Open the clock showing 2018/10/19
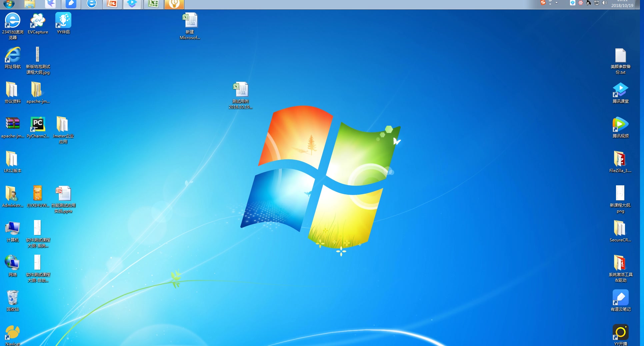 click(622, 4)
